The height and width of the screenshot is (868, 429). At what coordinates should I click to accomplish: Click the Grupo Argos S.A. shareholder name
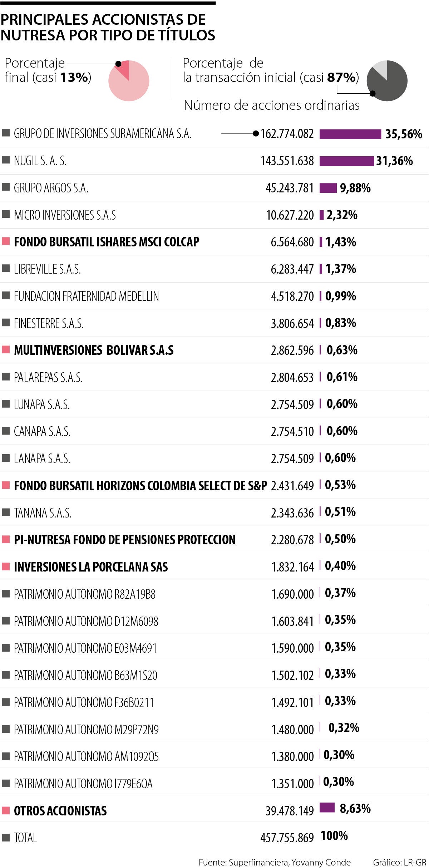(x=51, y=188)
